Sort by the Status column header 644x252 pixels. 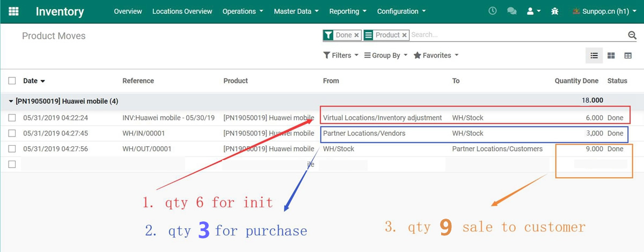tap(617, 81)
